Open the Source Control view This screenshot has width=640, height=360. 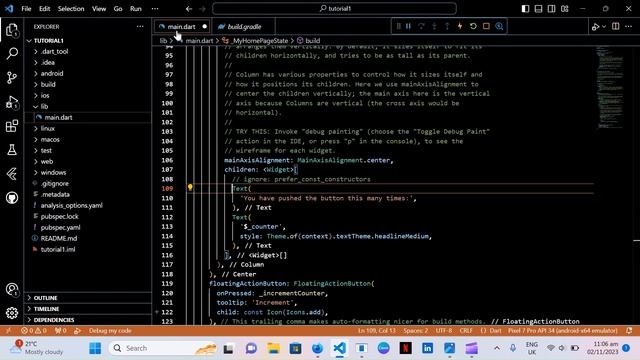tap(12, 78)
